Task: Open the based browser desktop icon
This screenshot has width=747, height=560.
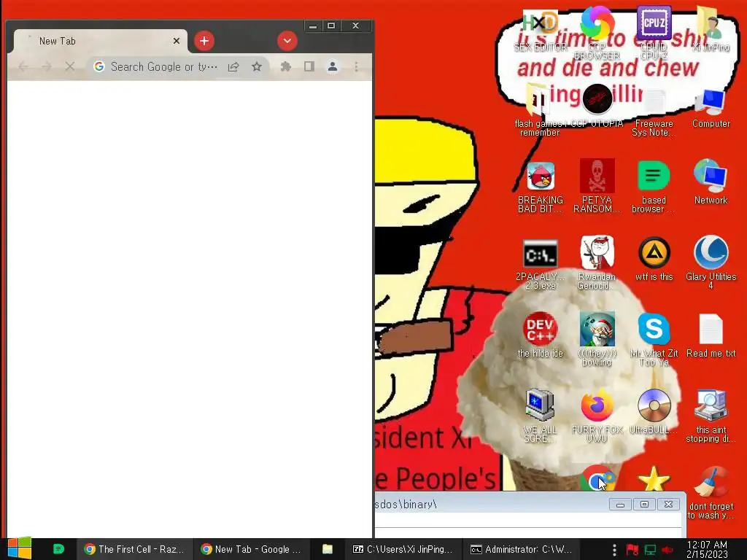Action: tap(654, 187)
